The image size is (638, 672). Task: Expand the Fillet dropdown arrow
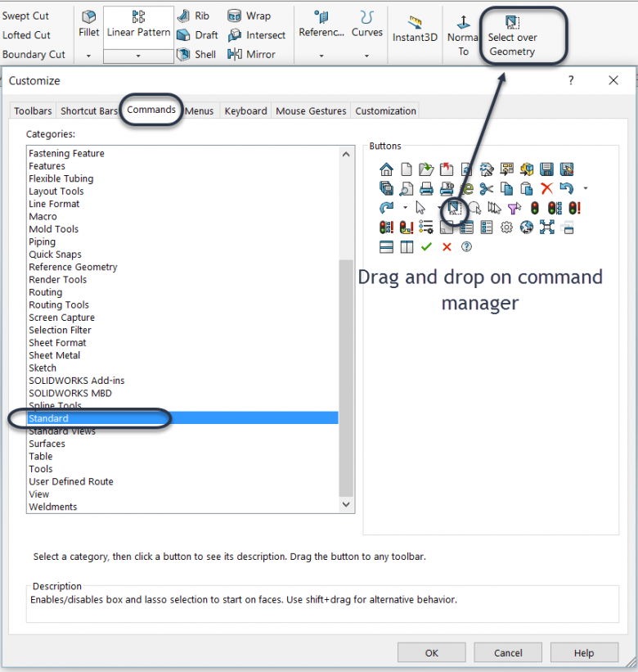[x=88, y=56]
